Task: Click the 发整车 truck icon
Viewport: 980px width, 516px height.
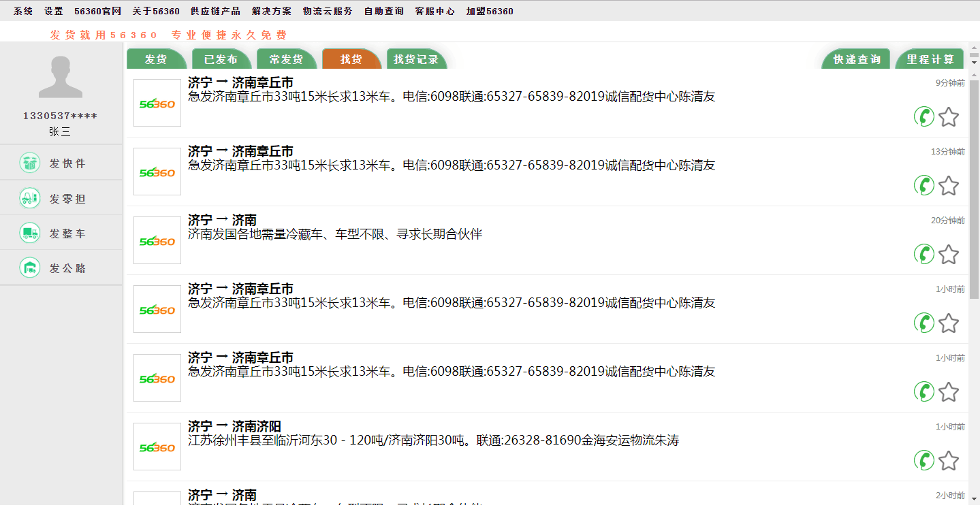Action: (30, 233)
